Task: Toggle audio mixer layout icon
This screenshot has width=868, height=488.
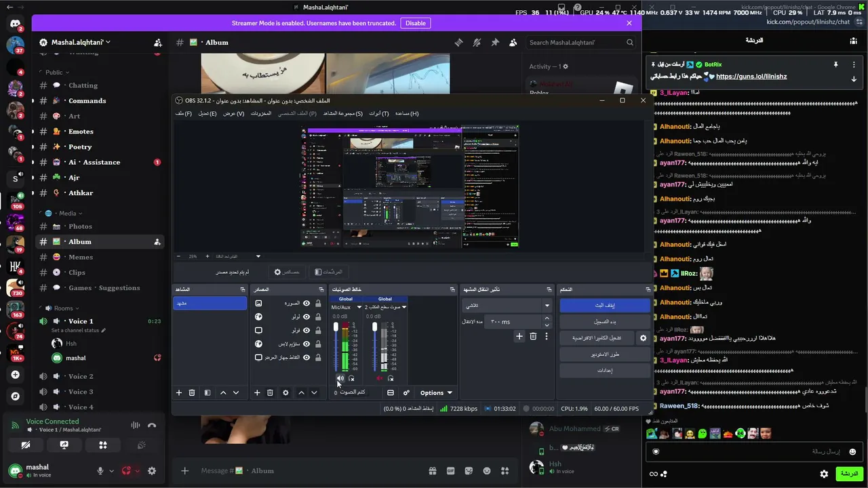Action: pyautogui.click(x=391, y=392)
